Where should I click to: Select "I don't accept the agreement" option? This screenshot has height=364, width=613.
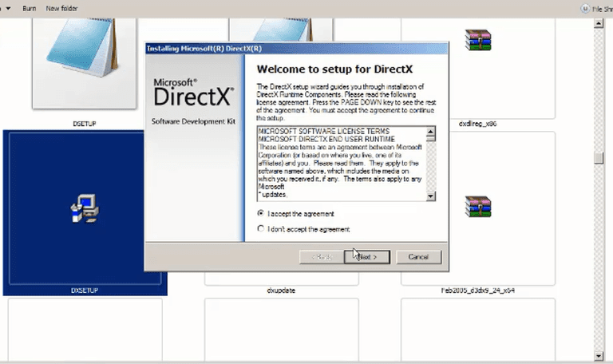click(261, 228)
